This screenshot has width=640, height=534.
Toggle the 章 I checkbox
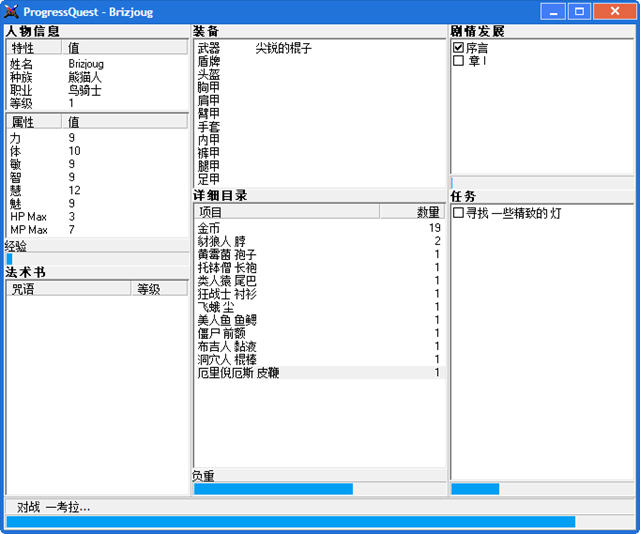coord(458,61)
